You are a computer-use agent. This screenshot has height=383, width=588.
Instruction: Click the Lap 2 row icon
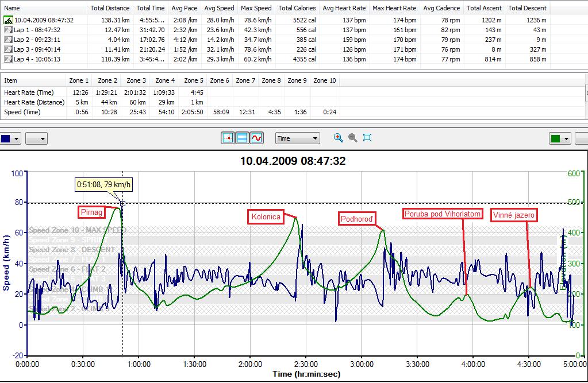pos(8,40)
